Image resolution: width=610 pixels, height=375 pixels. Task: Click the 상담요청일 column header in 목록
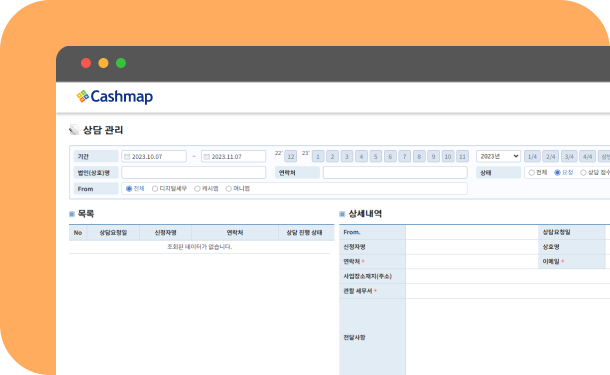coord(113,233)
